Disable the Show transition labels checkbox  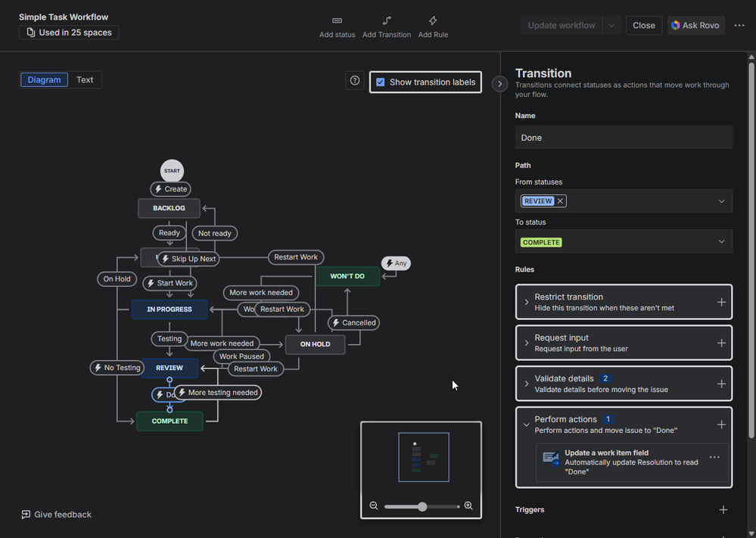click(x=381, y=82)
